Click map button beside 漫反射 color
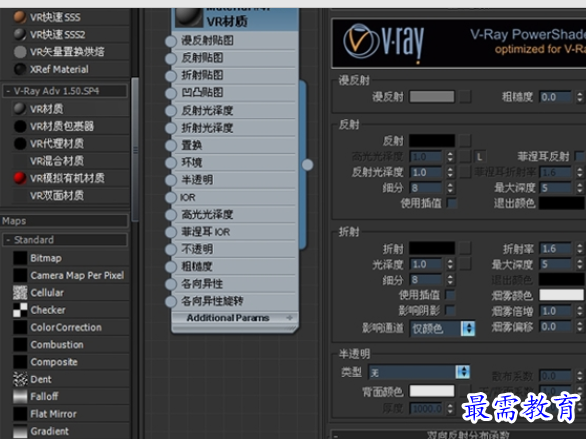The image size is (586, 439). pyautogui.click(x=465, y=96)
